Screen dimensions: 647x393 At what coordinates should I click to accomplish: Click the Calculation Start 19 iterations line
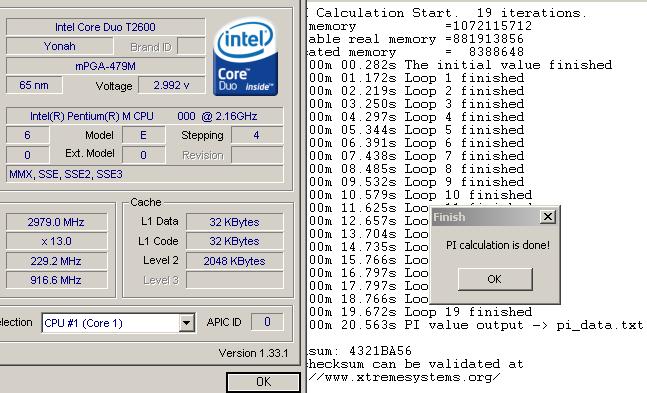[447, 13]
